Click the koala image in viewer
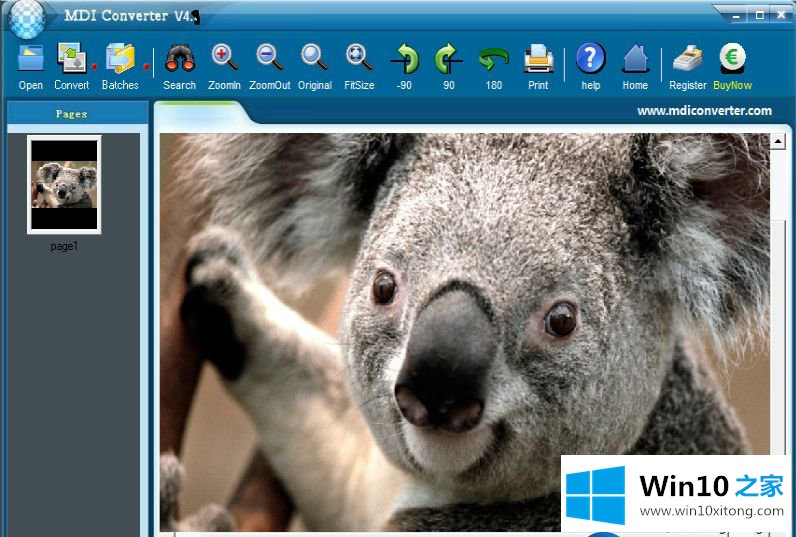The width and height of the screenshot is (796, 537). (465, 332)
